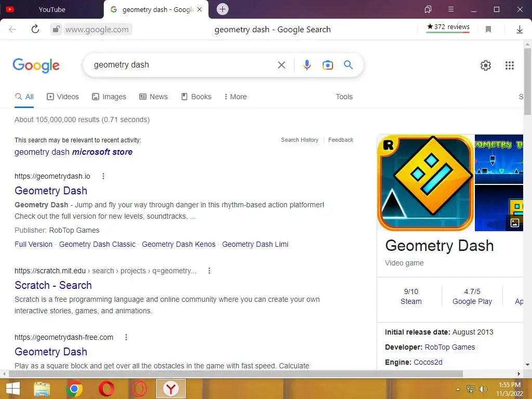Image resolution: width=532 pixels, height=399 pixels.
Task: Open the browser downloads icon
Action: tap(520, 30)
